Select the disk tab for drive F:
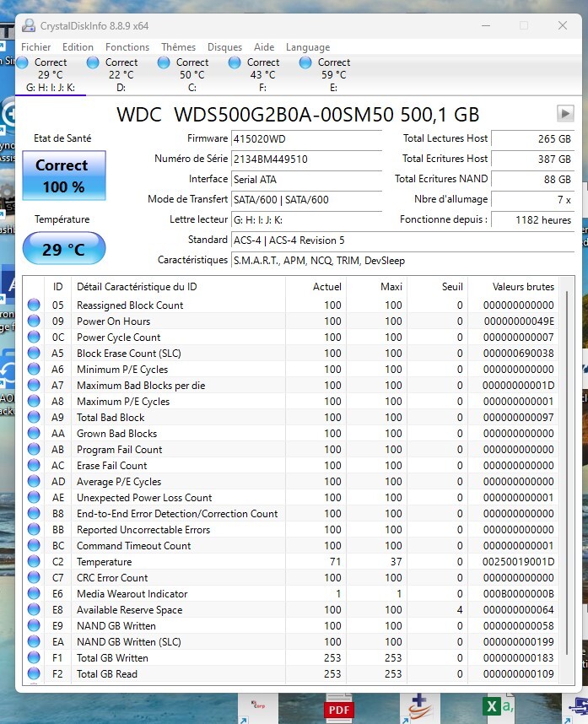Screen dimensions: 588x724 click(x=262, y=75)
